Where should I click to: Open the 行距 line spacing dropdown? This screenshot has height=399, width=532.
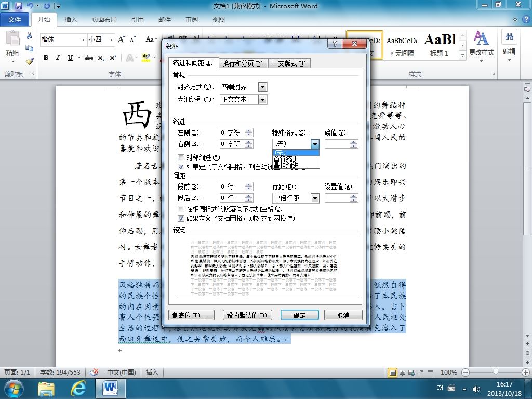click(315, 198)
